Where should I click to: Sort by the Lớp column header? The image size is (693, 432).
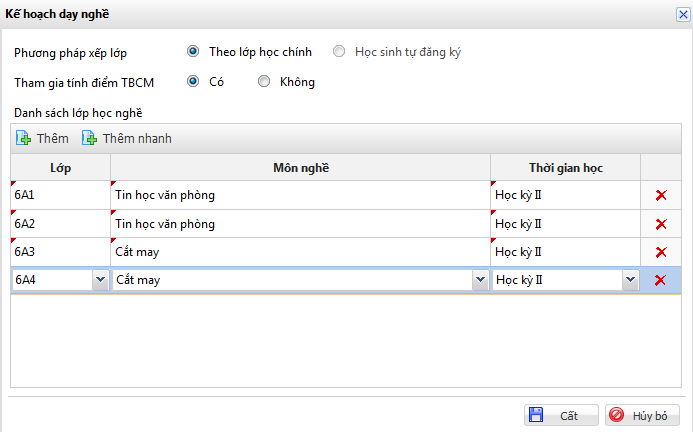click(x=60, y=167)
